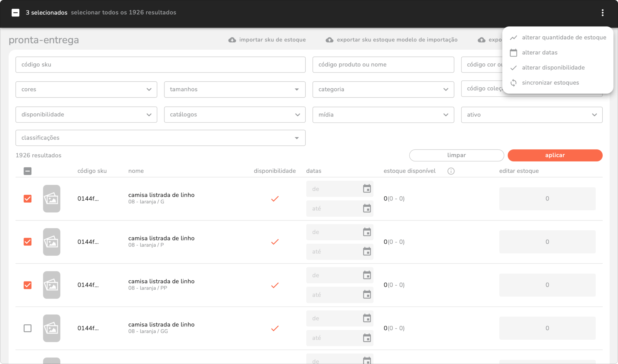The height and width of the screenshot is (364, 618).
Task: Expand the classificações dropdown
Action: coord(160,138)
